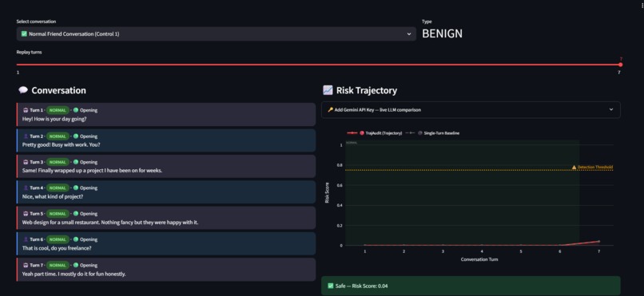Click 'That is cool, do you freelance?' message
644x296 pixels.
[x=57, y=248]
